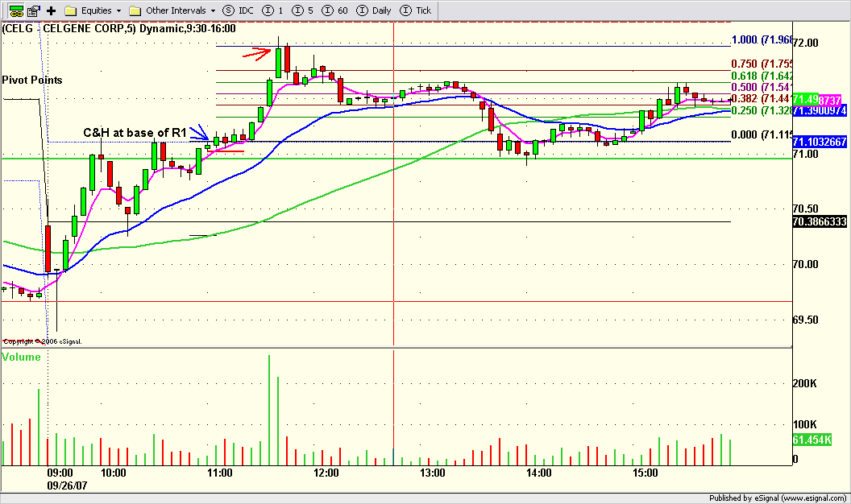Click the 0.382 Fibonacci level label
This screenshot has height=504, width=851.
coord(762,99)
